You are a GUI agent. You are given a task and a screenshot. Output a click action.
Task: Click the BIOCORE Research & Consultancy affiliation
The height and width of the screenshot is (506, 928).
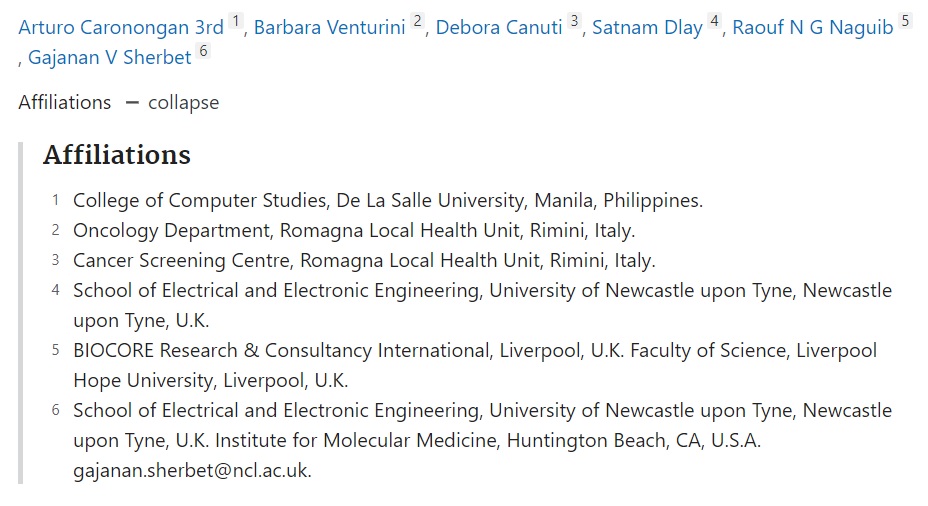pos(474,351)
